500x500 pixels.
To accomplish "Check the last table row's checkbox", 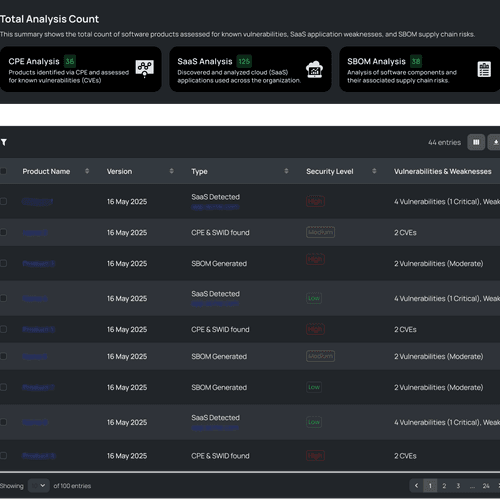I will point(3,456).
